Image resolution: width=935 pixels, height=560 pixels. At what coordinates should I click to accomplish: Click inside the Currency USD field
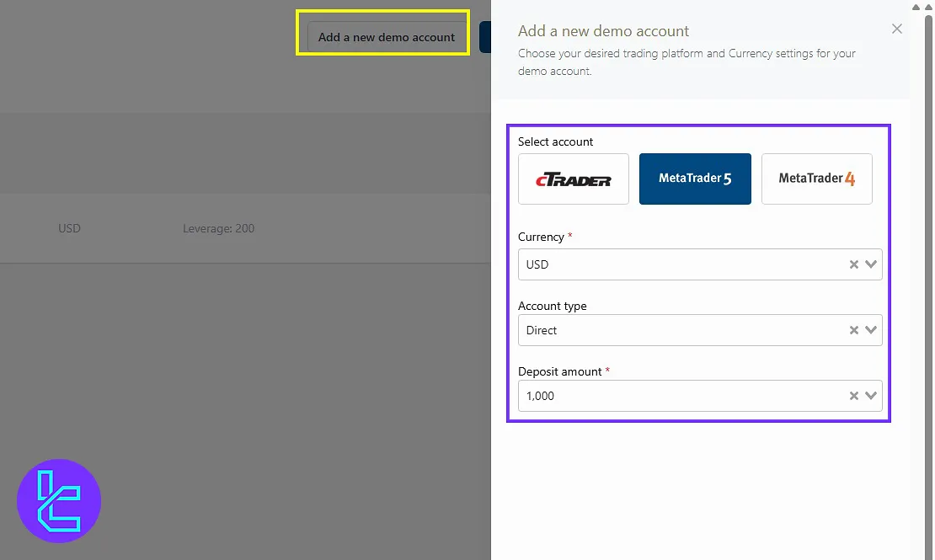click(x=674, y=264)
